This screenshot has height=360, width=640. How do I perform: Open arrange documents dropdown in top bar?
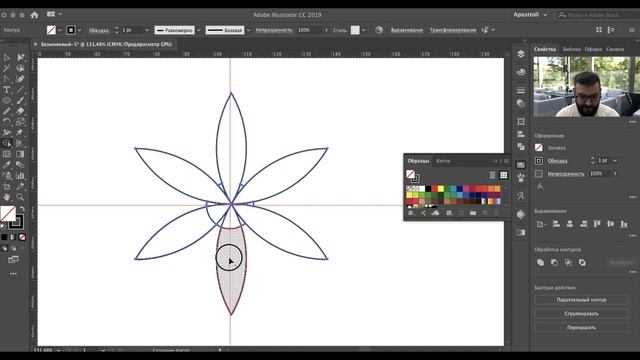(x=53, y=14)
